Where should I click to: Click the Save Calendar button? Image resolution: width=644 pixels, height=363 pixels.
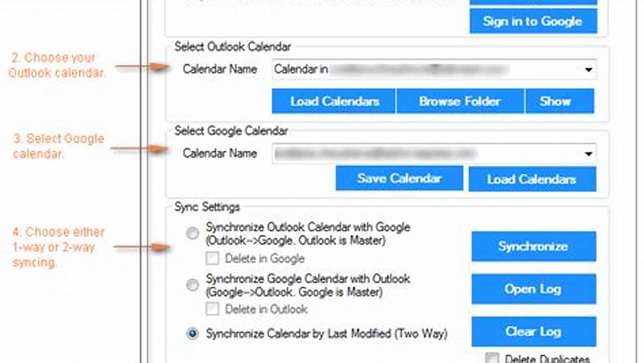coord(399,178)
